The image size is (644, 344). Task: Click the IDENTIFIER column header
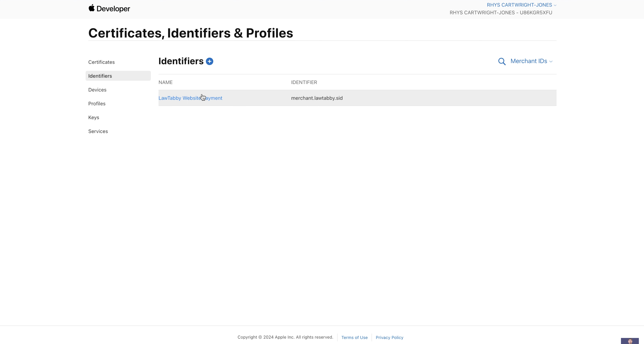[x=304, y=82]
